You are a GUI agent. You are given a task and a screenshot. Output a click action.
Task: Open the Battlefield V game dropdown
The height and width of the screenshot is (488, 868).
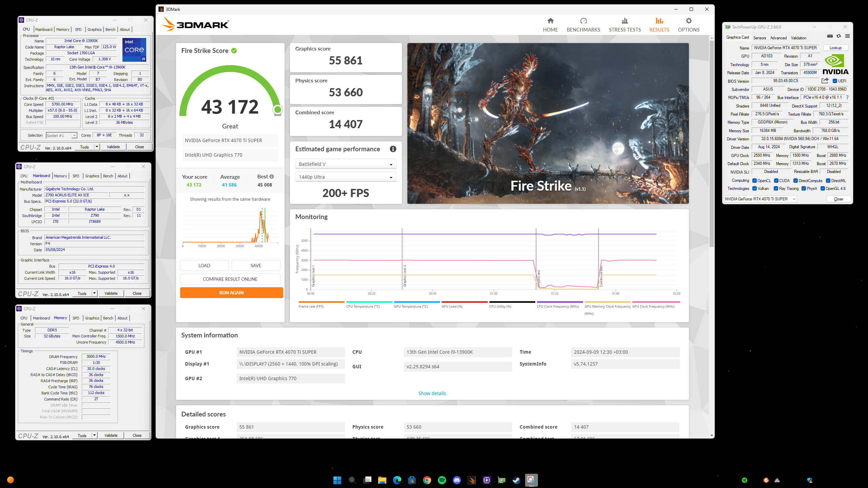pos(346,164)
